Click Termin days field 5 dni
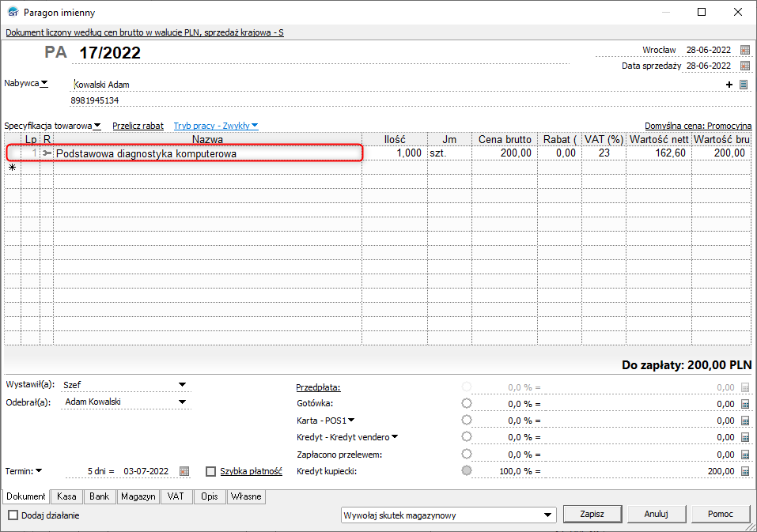757x532 pixels. (x=92, y=471)
